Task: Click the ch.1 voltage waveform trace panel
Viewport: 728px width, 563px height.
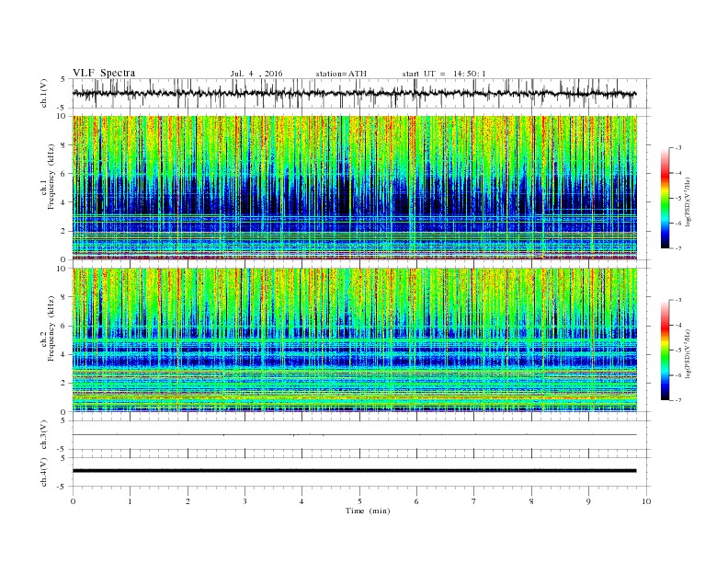Action: click(361, 93)
